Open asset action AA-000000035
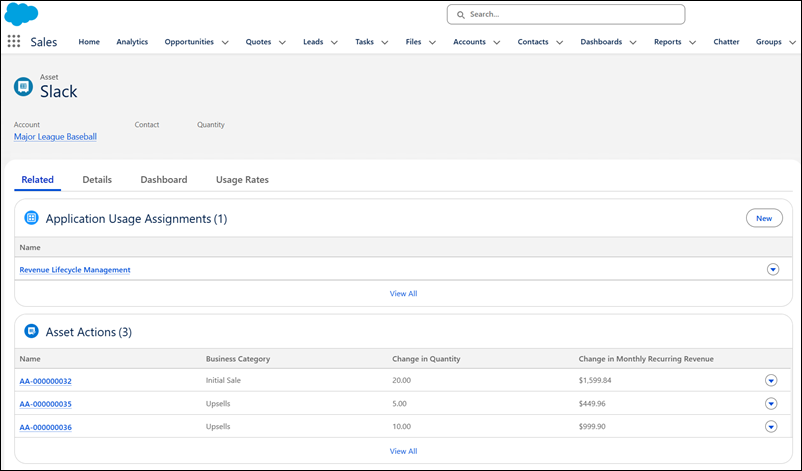 (x=46, y=404)
